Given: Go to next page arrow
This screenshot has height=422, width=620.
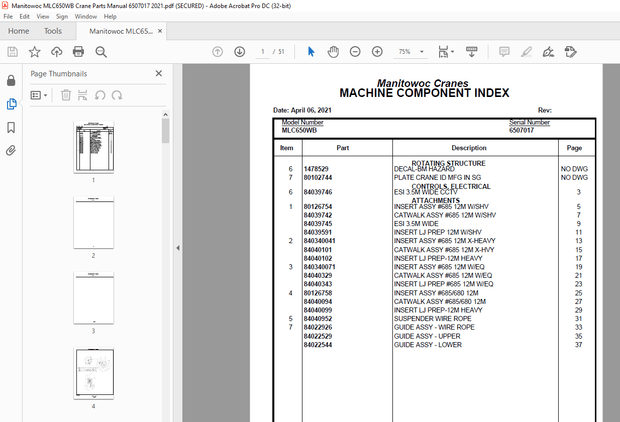Looking at the screenshot, I should click(240, 52).
